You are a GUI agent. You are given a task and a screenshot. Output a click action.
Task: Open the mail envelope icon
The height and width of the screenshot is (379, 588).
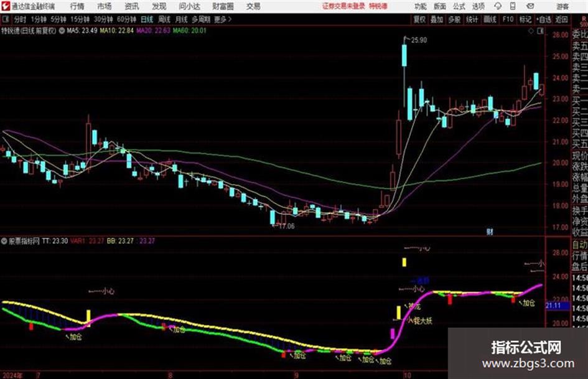[530, 6]
